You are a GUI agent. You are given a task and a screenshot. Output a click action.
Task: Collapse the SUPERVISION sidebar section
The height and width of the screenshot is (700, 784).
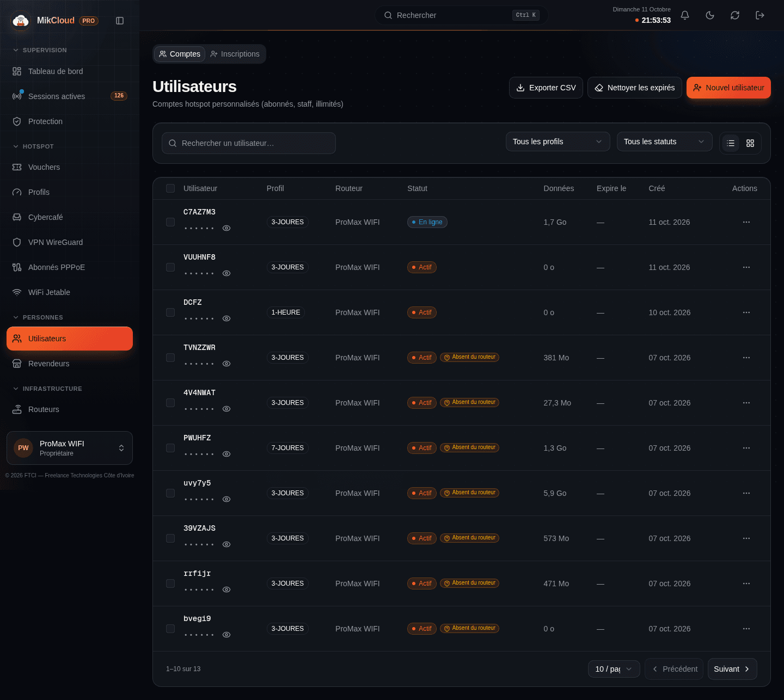(x=40, y=50)
